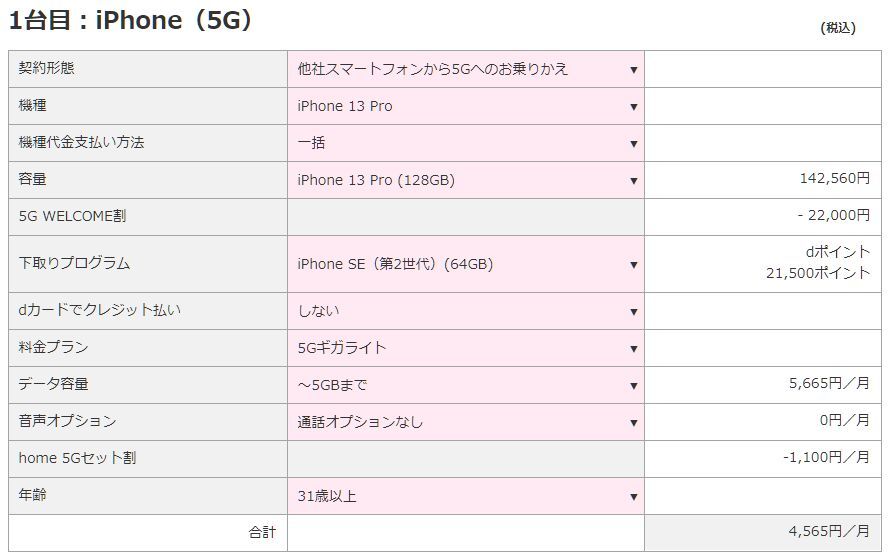Select the home 5Gセット割 row label

point(77,458)
